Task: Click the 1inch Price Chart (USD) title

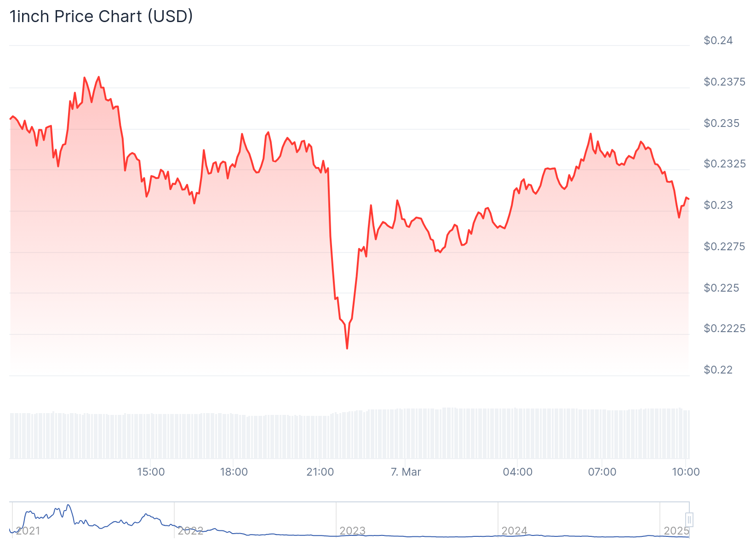Action: click(x=101, y=17)
